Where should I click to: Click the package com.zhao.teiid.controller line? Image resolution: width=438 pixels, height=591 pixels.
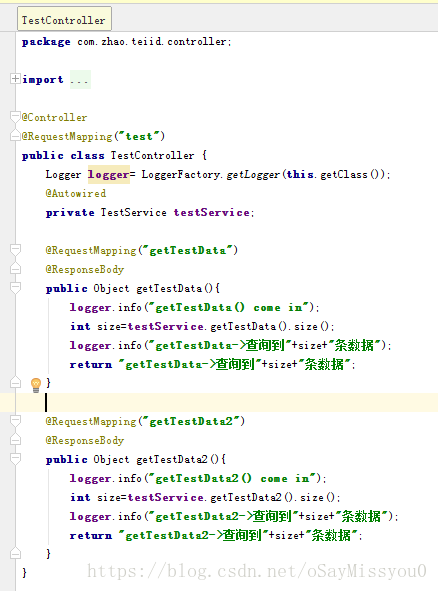click(x=126, y=41)
